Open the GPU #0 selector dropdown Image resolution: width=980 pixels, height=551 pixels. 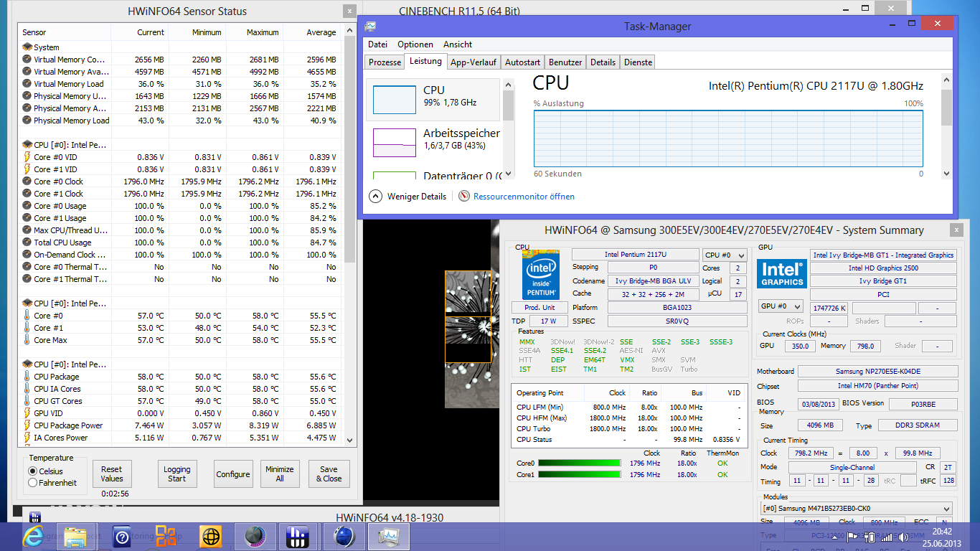[x=781, y=306]
